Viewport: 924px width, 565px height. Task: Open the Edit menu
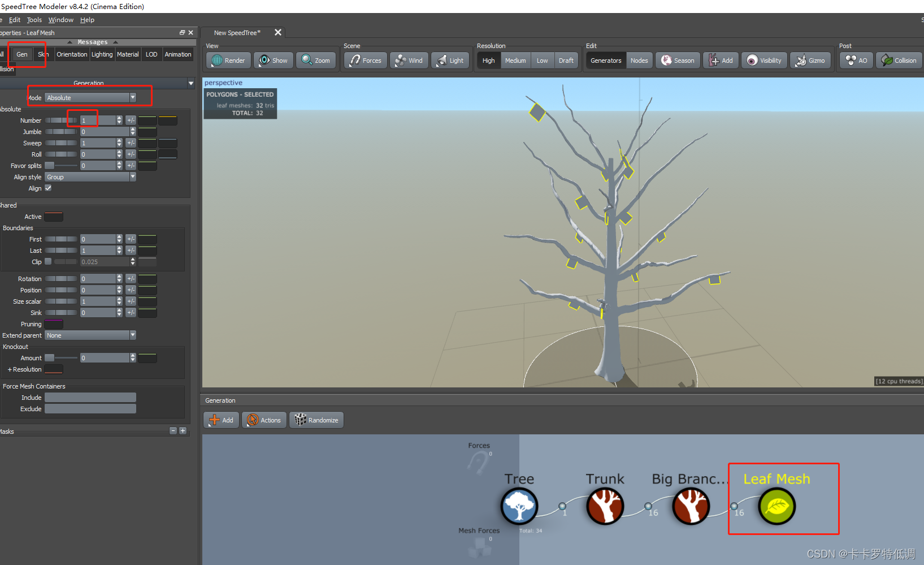click(x=15, y=20)
